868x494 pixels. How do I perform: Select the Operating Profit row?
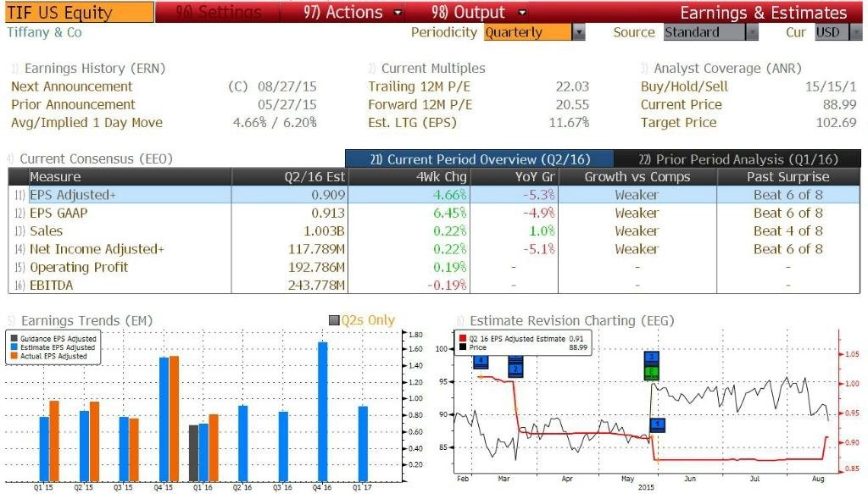point(434,267)
